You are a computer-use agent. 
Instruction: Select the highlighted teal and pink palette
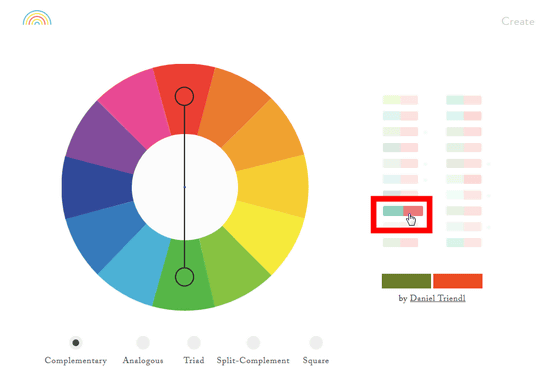pos(403,211)
